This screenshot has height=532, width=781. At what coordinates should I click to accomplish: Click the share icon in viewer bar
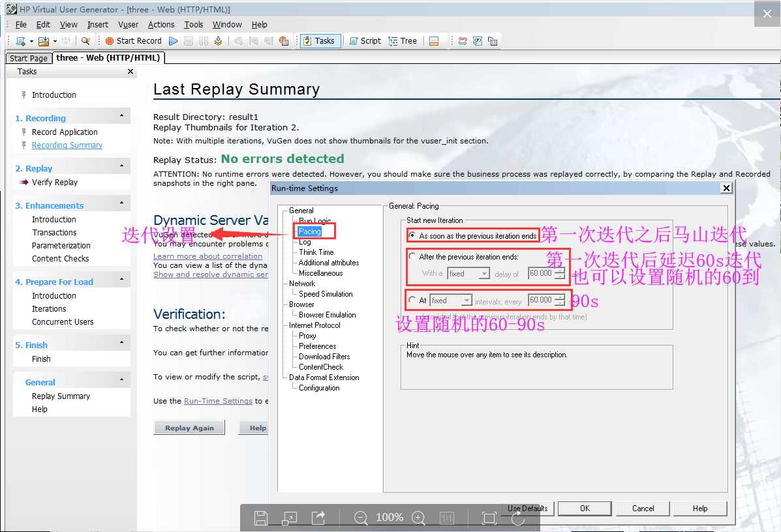(319, 518)
